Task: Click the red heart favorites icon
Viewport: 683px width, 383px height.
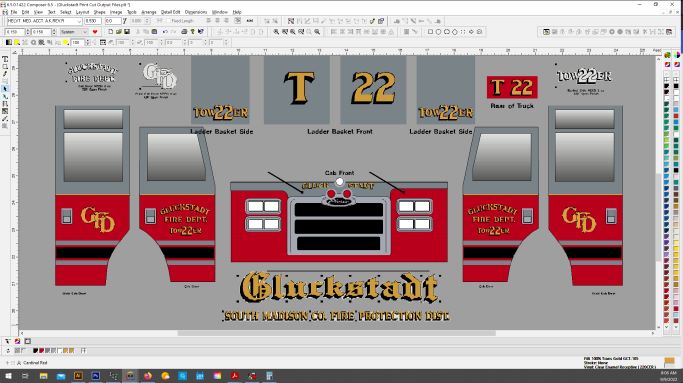Action: pos(95,32)
